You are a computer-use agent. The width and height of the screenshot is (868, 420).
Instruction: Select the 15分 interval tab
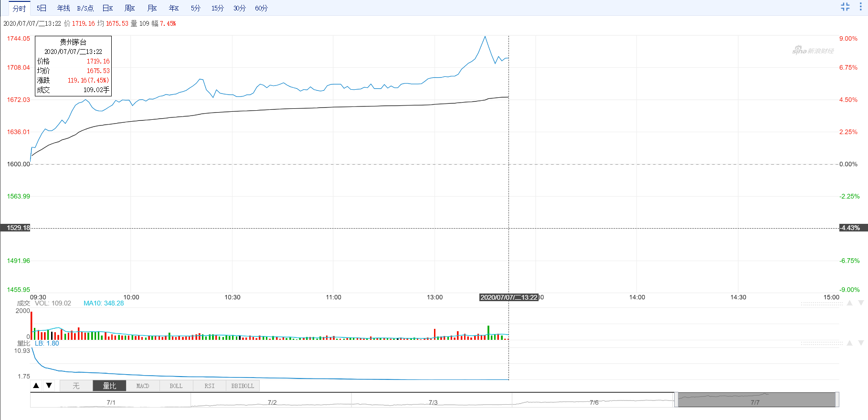click(x=218, y=8)
